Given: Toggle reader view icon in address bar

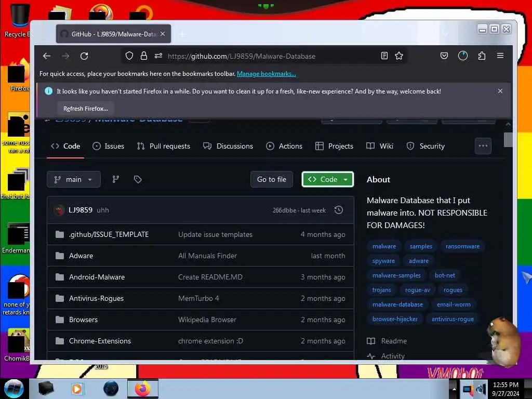Looking at the screenshot, I should 384,56.
